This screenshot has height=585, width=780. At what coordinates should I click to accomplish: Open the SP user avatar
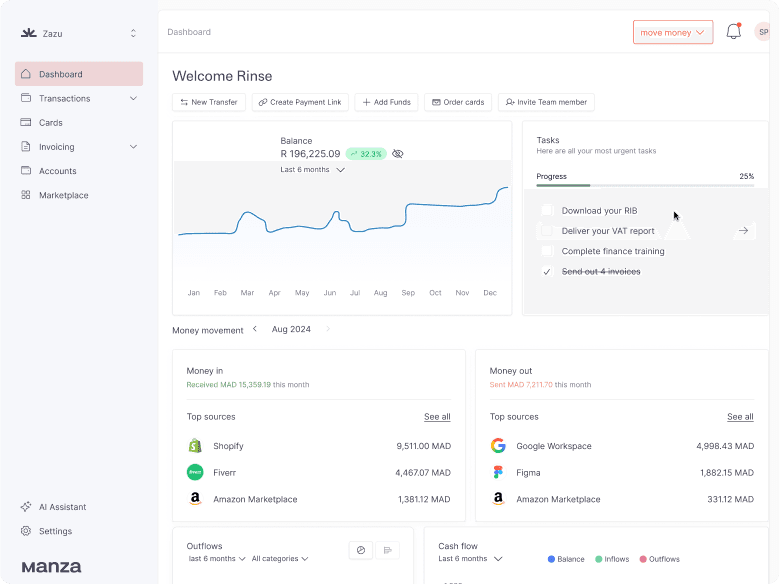[x=763, y=32]
